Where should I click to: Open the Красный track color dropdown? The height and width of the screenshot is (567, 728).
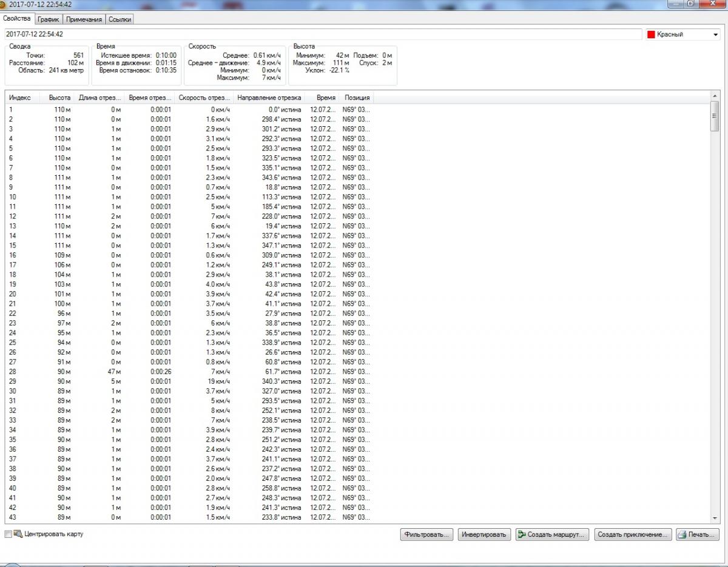[x=715, y=35]
